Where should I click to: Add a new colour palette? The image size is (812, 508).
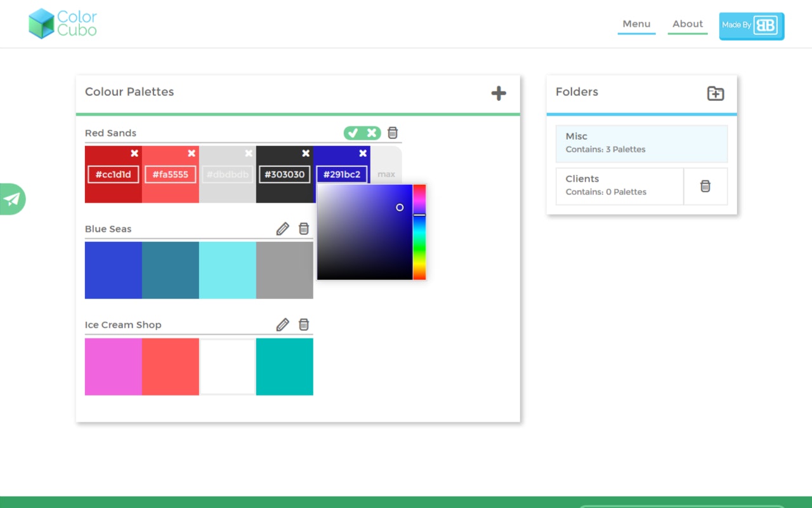(499, 93)
